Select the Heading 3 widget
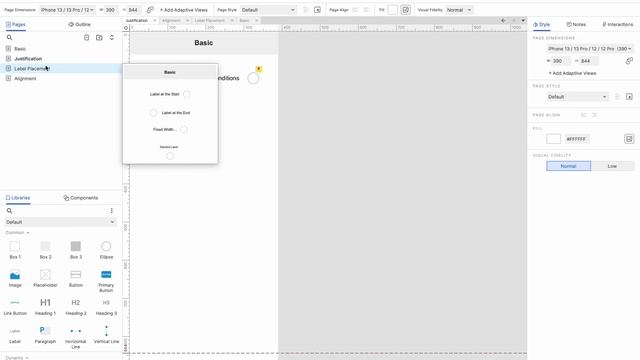The width and height of the screenshot is (640, 360). coord(106,307)
